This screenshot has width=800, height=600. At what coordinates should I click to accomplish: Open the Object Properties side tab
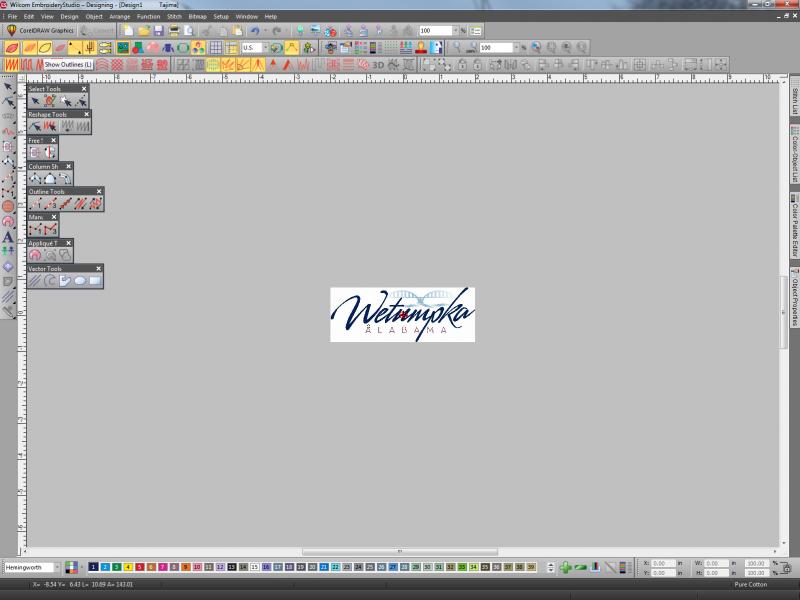795,298
